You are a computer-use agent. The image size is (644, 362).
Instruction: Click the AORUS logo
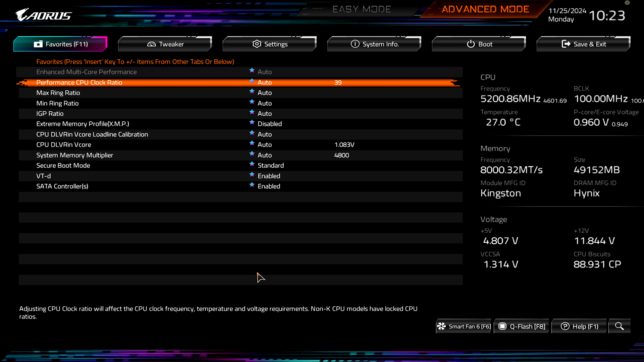(x=44, y=15)
